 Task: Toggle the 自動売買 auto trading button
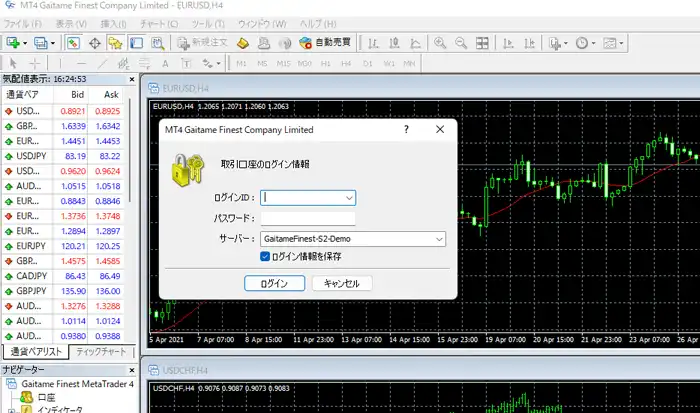pos(325,43)
